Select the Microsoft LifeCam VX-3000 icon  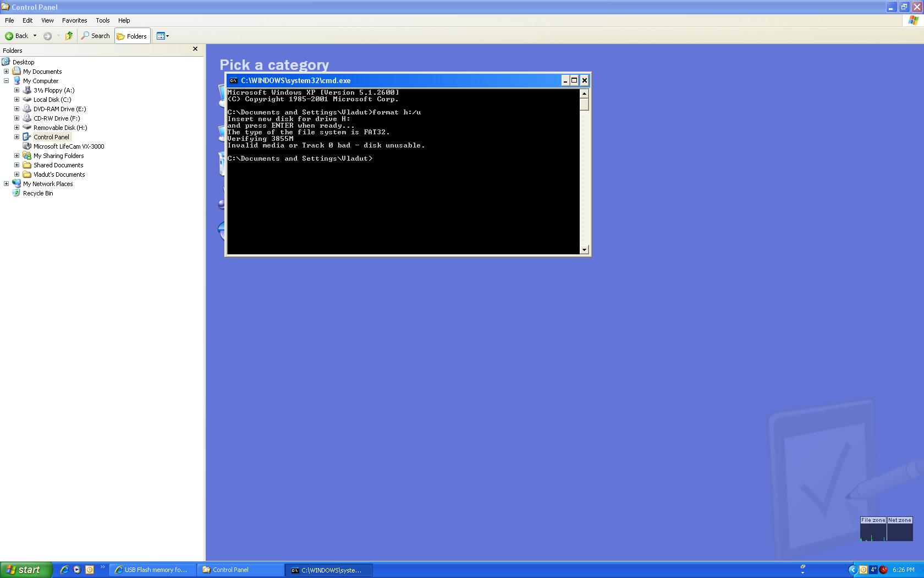[x=27, y=146]
